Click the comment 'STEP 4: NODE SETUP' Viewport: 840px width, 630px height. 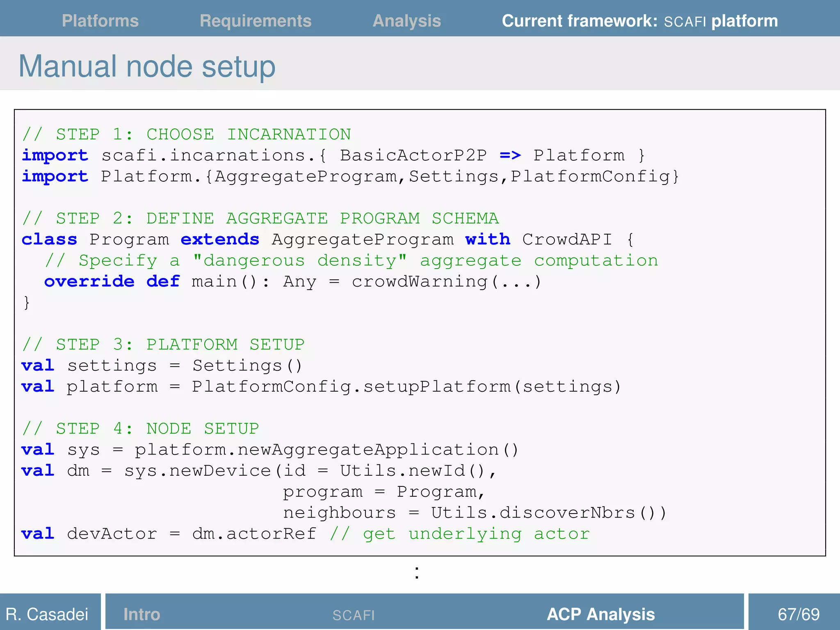(x=141, y=428)
